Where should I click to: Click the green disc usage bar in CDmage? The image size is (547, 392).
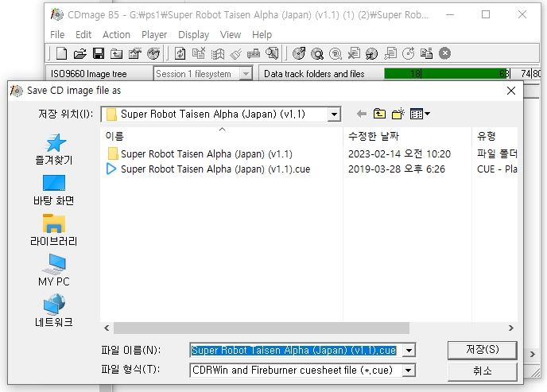[x=446, y=74]
